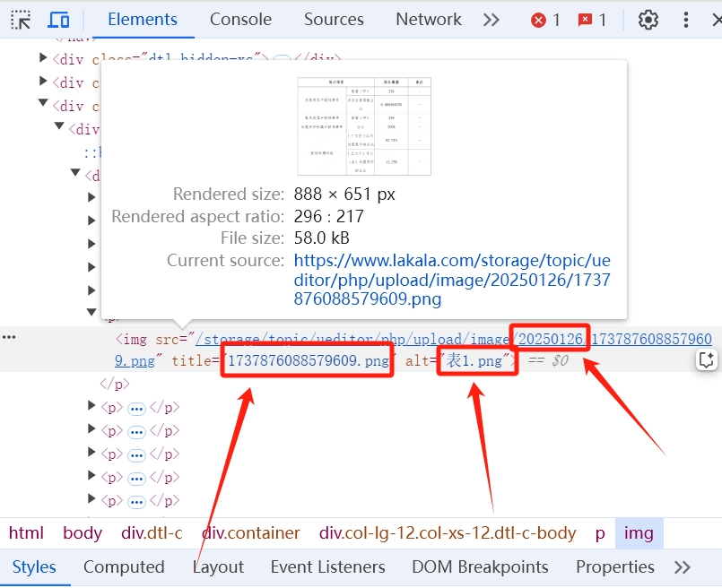Select the title attribute value 1737876088579609.png

(x=309, y=360)
